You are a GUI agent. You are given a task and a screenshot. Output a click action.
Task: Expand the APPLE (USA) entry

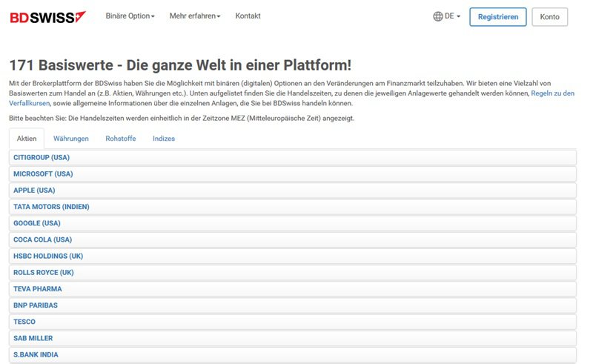click(x=293, y=191)
